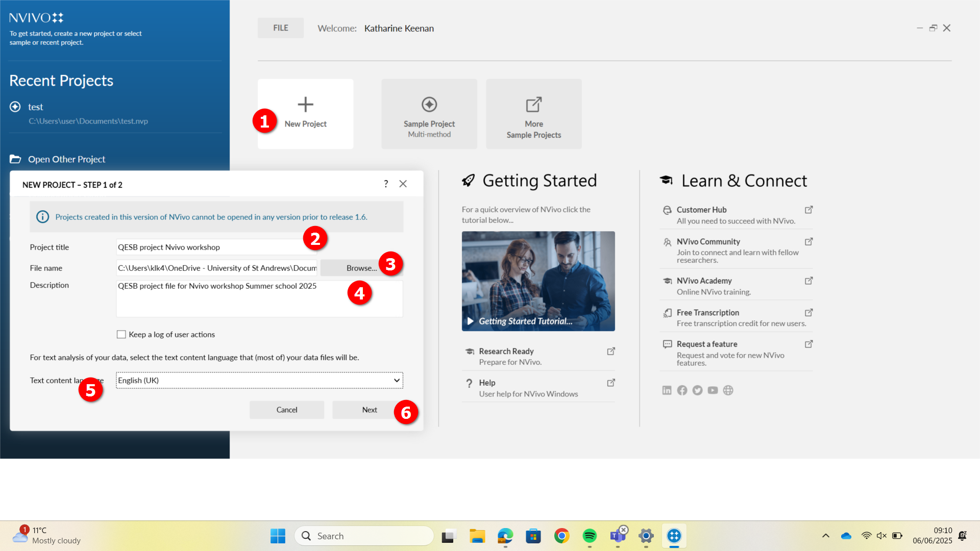Image resolution: width=980 pixels, height=551 pixels.
Task: Show hidden system tray icons chevron
Action: [x=825, y=536]
